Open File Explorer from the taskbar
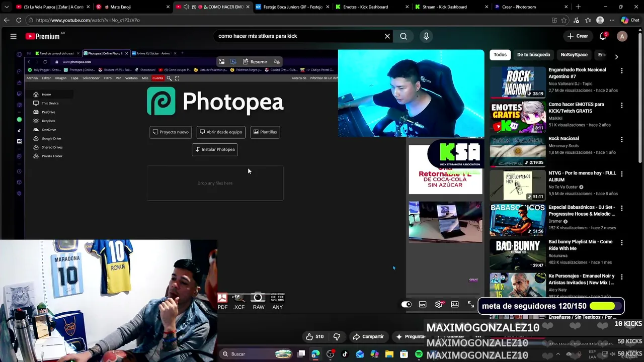 389,354
